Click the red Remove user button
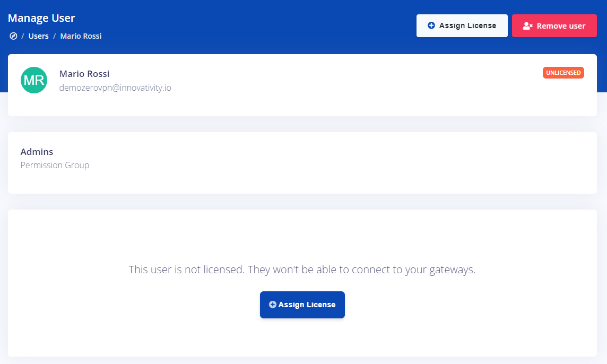This screenshot has height=364, width=607. [x=554, y=25]
